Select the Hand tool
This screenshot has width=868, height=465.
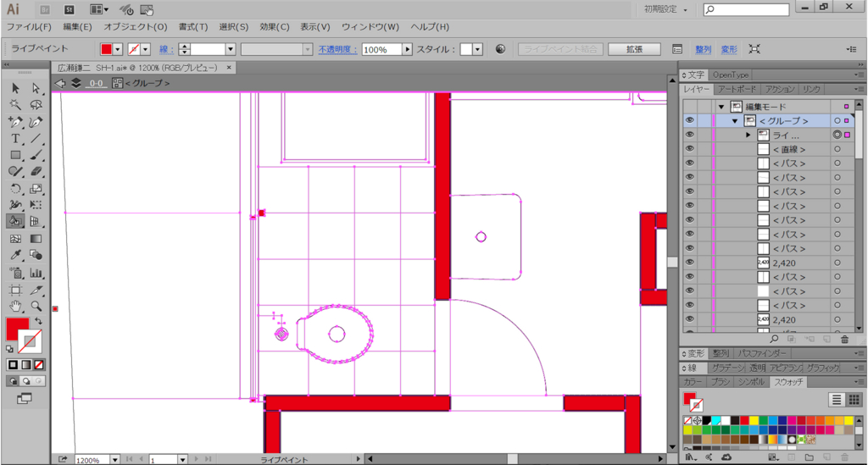pos(15,307)
